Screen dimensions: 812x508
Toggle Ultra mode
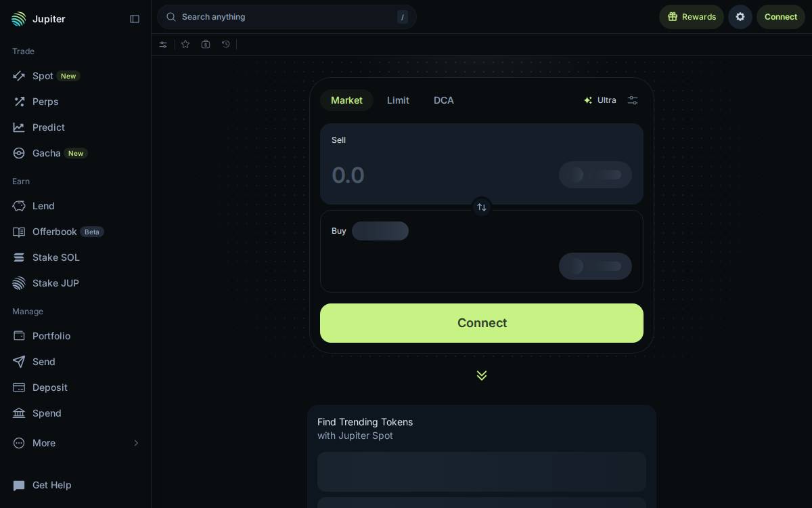[600, 100]
